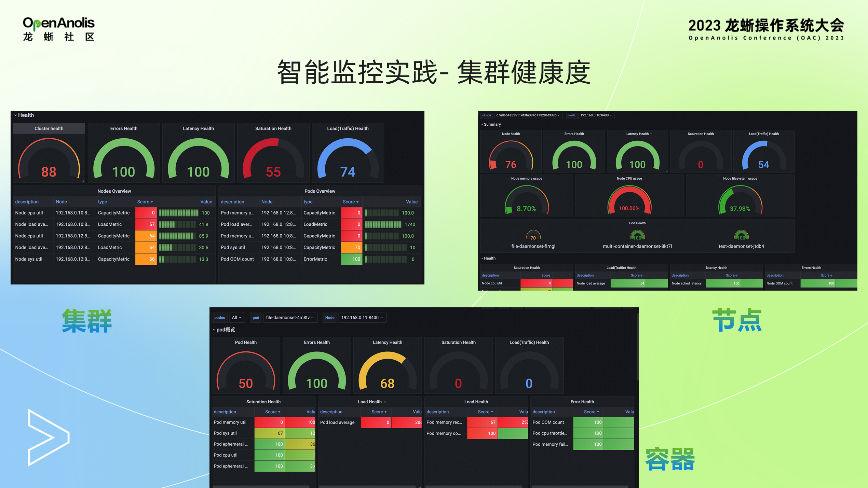Click the Nodes Overview tab
868x488 pixels.
click(x=114, y=191)
